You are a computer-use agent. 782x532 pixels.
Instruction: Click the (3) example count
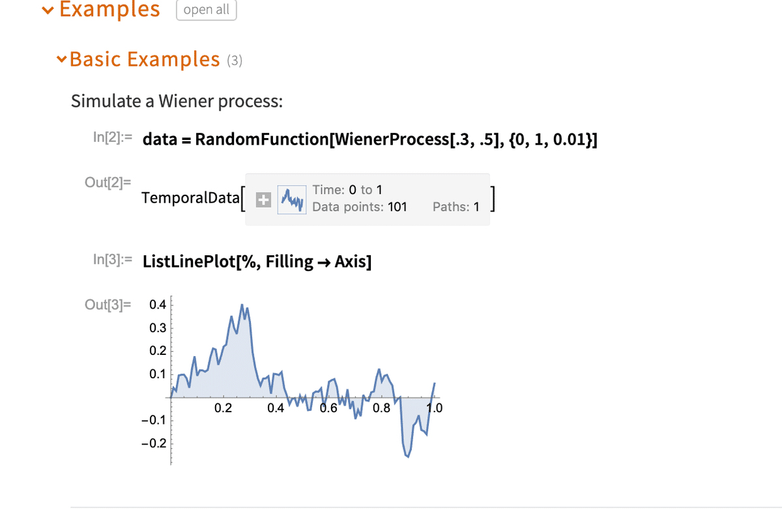coord(235,61)
